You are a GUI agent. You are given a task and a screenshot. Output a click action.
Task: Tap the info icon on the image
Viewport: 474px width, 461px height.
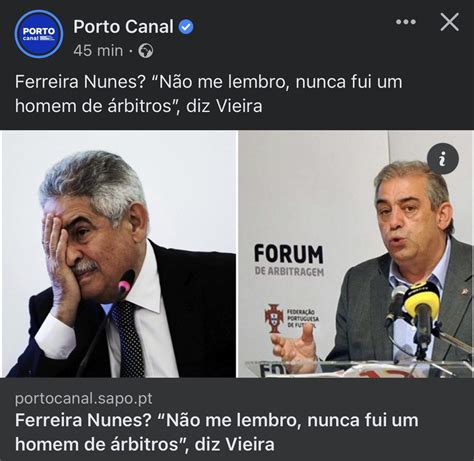443,159
